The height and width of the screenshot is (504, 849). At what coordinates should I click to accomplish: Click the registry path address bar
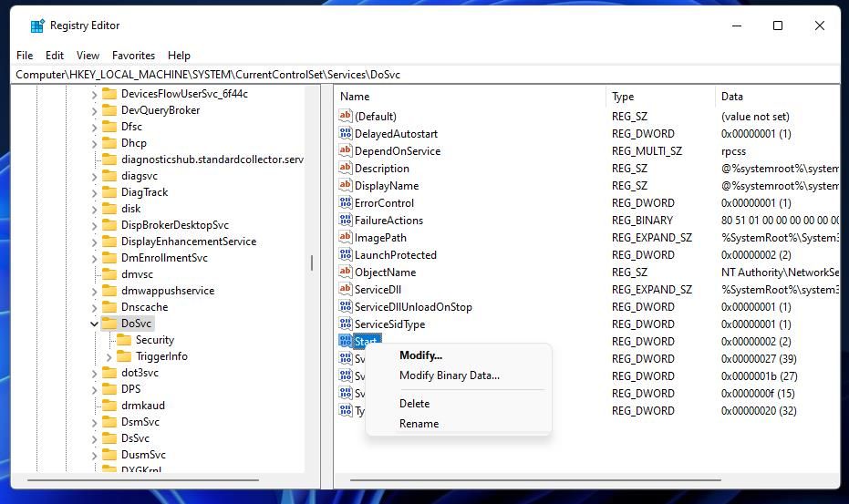[425, 74]
